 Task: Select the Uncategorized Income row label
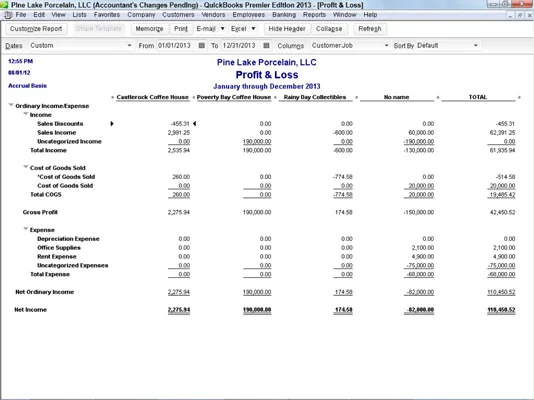(x=69, y=141)
